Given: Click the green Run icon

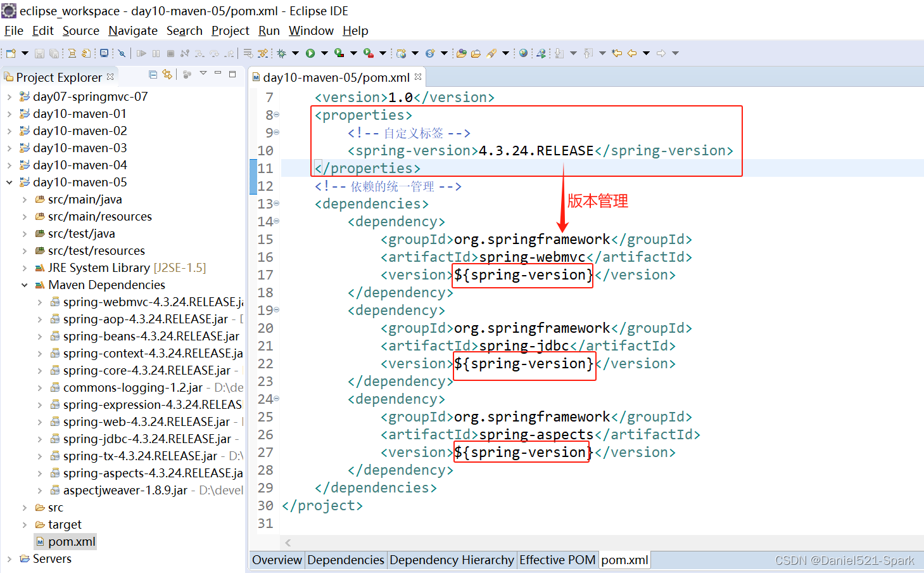Looking at the screenshot, I should [310, 53].
